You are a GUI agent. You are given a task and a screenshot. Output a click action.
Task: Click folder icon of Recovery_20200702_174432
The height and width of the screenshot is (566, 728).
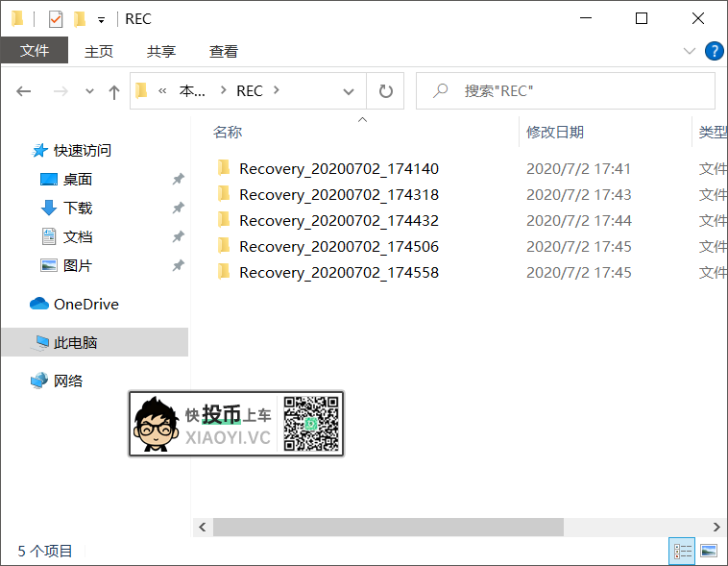click(224, 219)
